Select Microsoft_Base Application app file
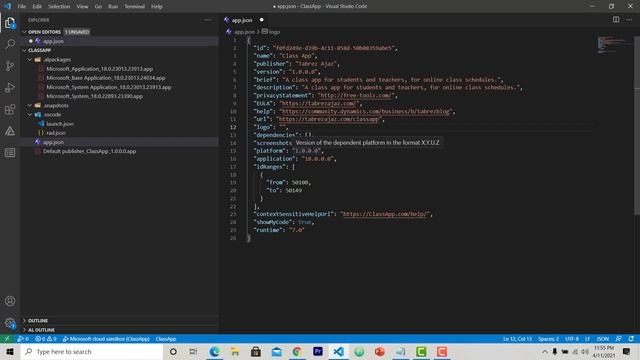The height and width of the screenshot is (360, 640). click(106, 78)
